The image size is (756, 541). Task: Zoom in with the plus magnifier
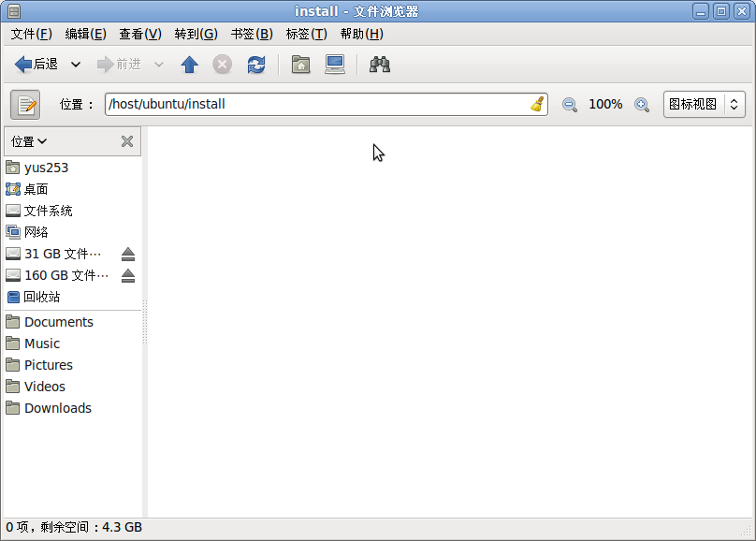(x=642, y=104)
